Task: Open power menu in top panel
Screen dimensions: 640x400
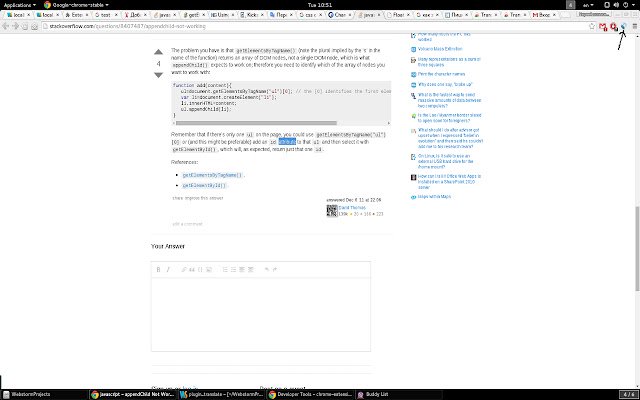Action: (x=625, y=5)
